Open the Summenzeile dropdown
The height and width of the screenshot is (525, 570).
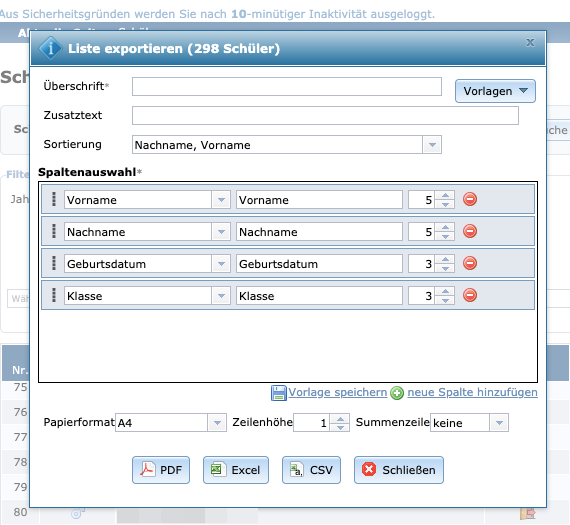pos(499,422)
